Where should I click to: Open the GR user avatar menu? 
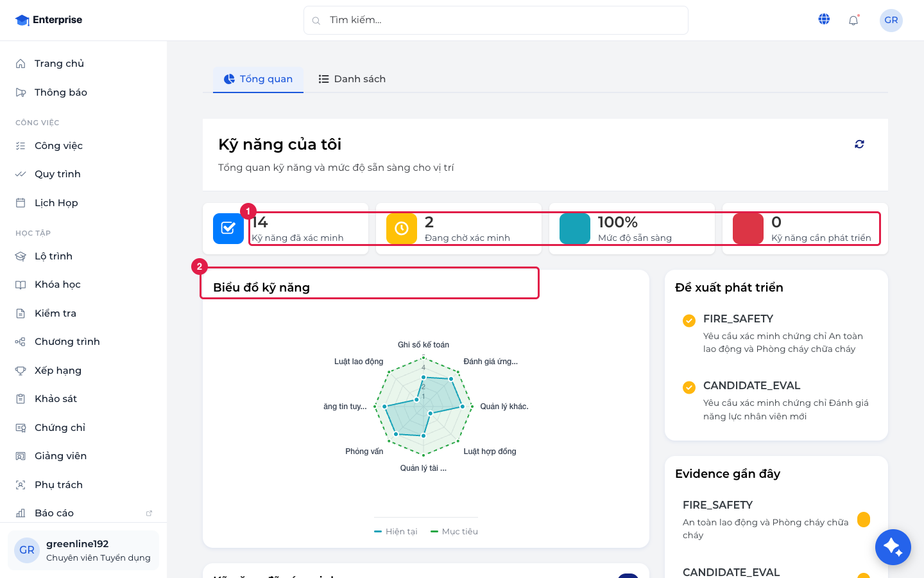coord(891,20)
